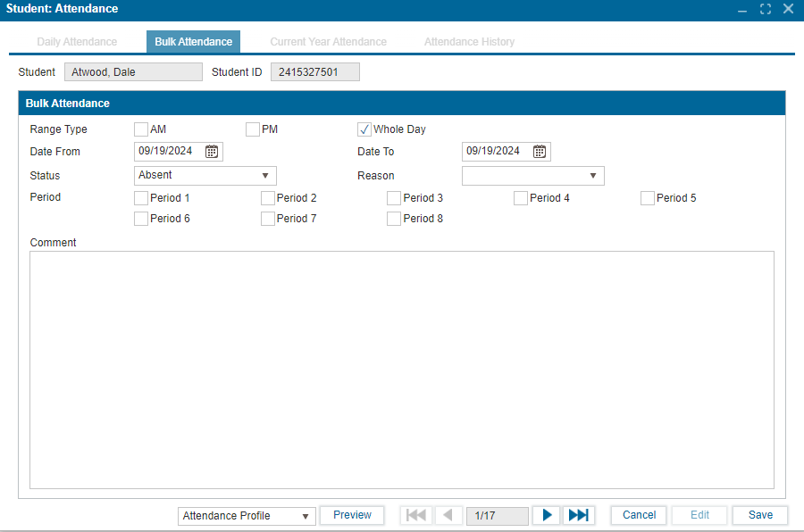Uncheck the Whole Day checkbox
This screenshot has width=804, height=532.
coord(364,129)
